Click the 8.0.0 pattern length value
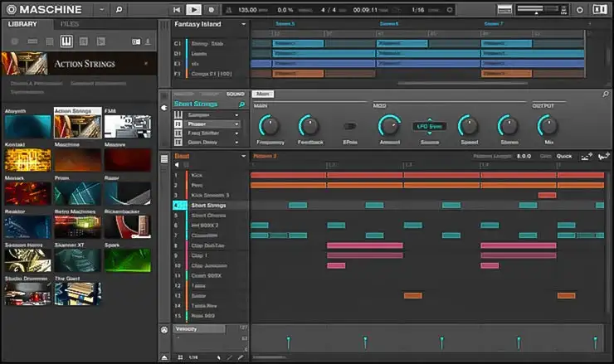 tap(524, 156)
